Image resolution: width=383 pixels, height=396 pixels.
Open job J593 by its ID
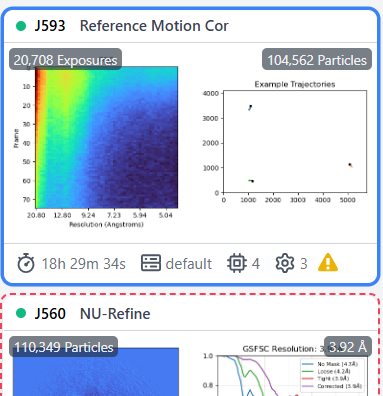click(x=50, y=26)
